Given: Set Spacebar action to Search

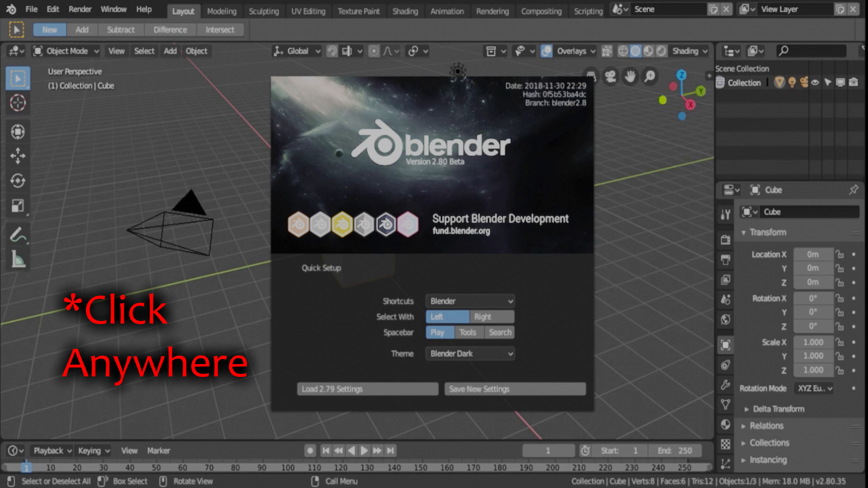Looking at the screenshot, I should tap(499, 332).
